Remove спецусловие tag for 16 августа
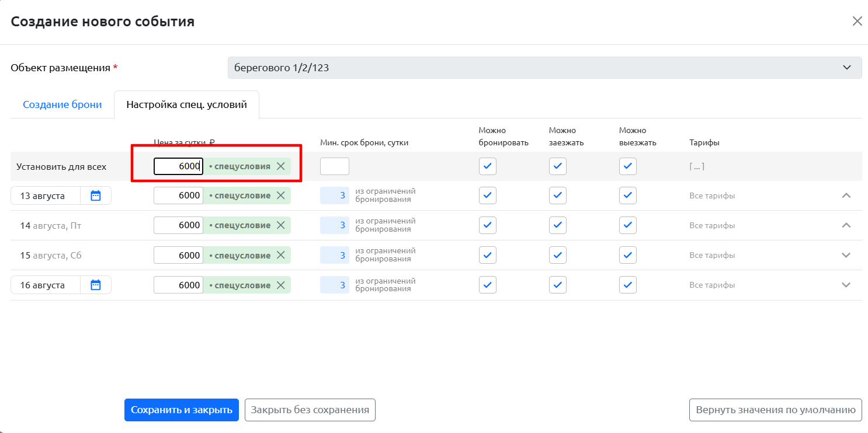The image size is (868, 433). [x=280, y=285]
